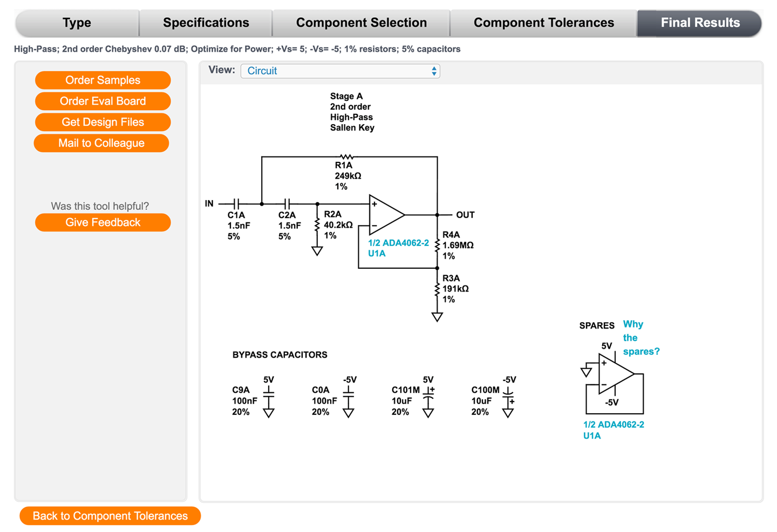
Task: Go to the Component Selection tab
Action: tap(361, 23)
